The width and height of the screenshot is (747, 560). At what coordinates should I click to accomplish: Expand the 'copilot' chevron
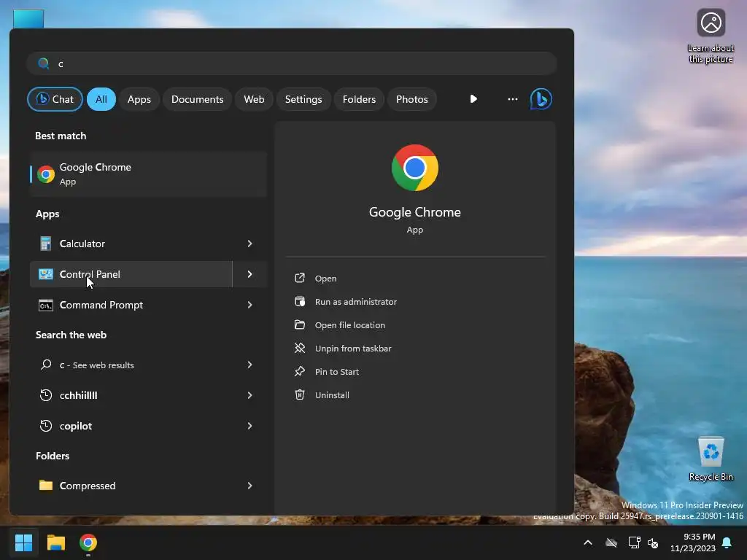(249, 426)
